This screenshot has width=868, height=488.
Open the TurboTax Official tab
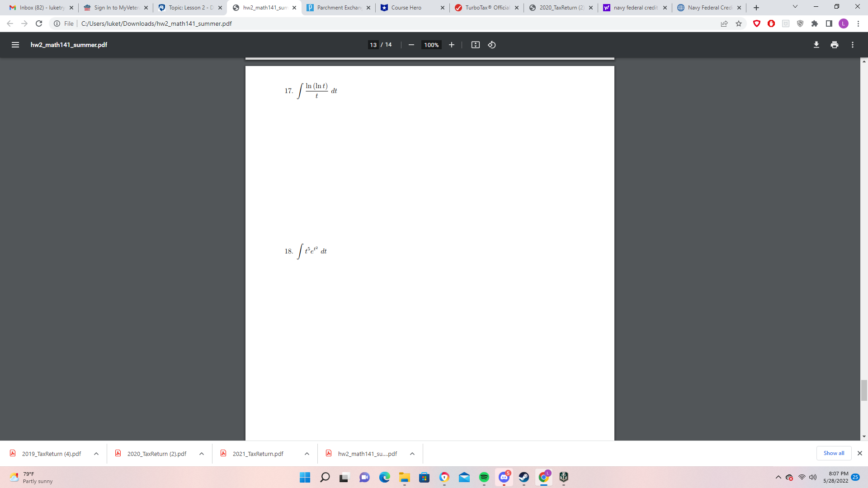pos(486,7)
